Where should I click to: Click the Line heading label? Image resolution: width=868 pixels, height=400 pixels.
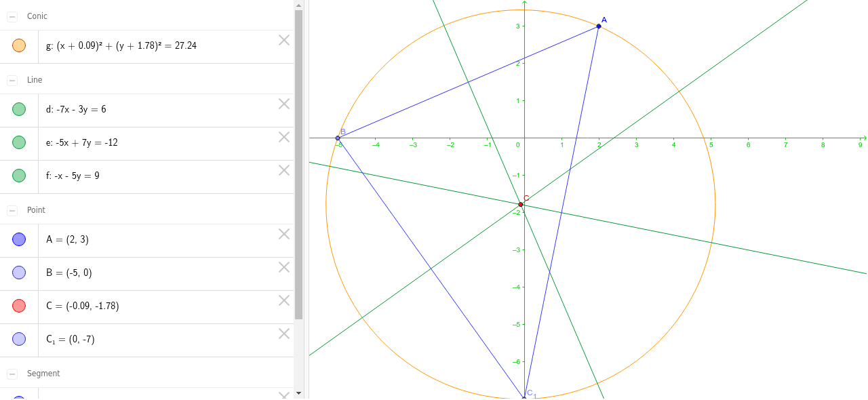tap(35, 80)
